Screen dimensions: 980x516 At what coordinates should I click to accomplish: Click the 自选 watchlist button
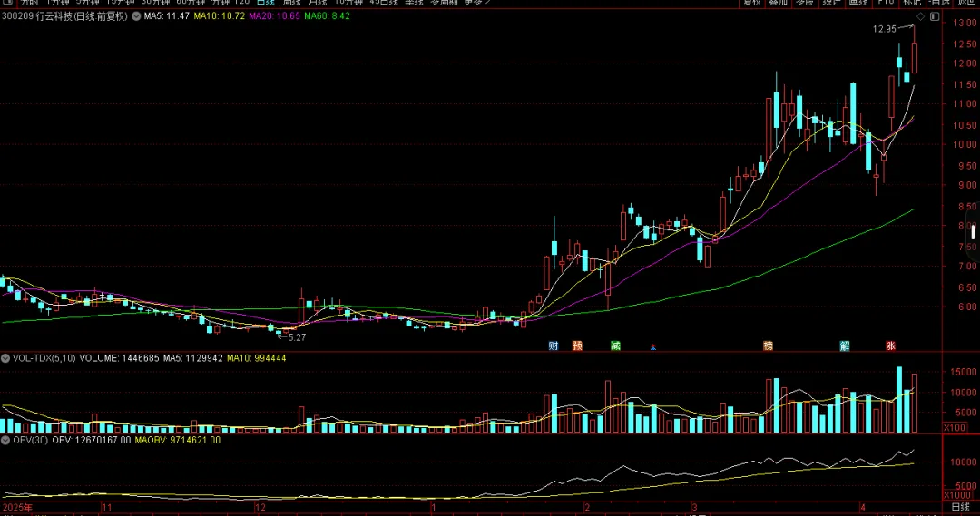(x=939, y=3)
